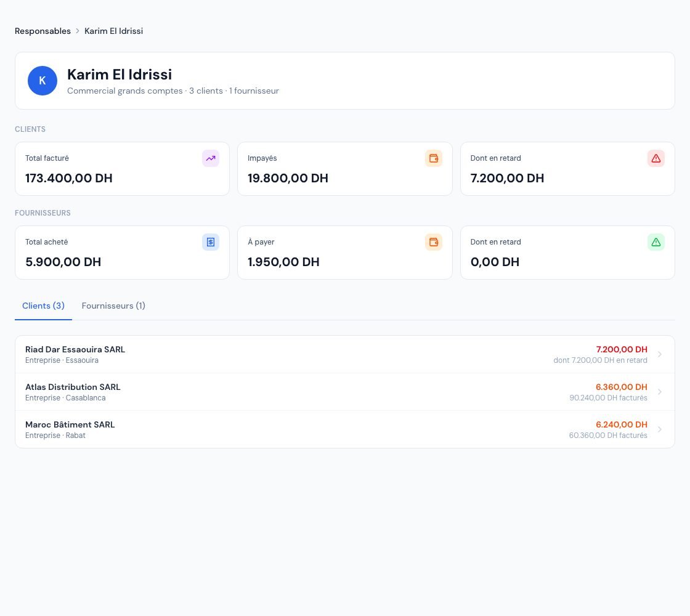Click the wallet icon on Impayés card
This screenshot has width=690, height=616.
[x=434, y=158]
